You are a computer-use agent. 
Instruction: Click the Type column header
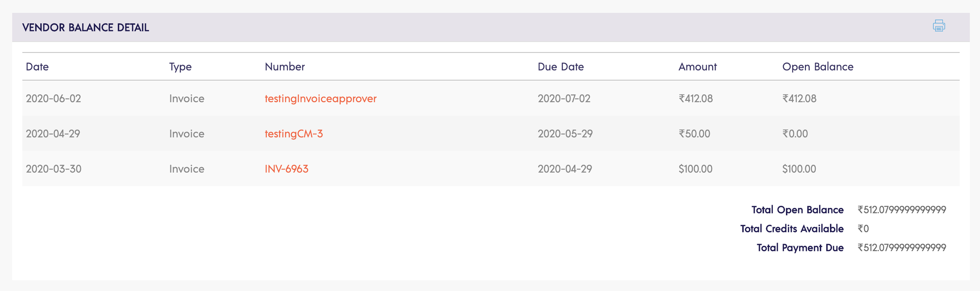click(180, 67)
